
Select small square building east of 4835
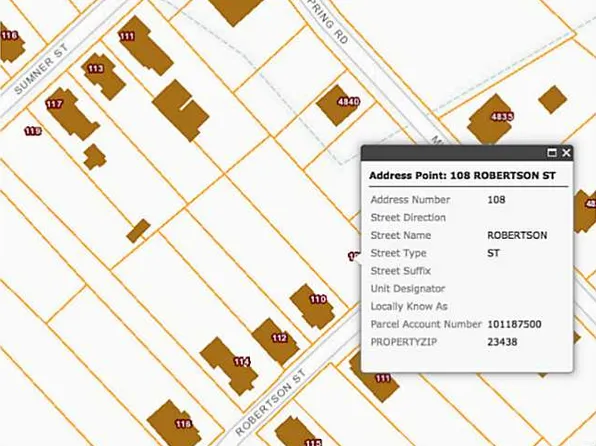click(553, 99)
